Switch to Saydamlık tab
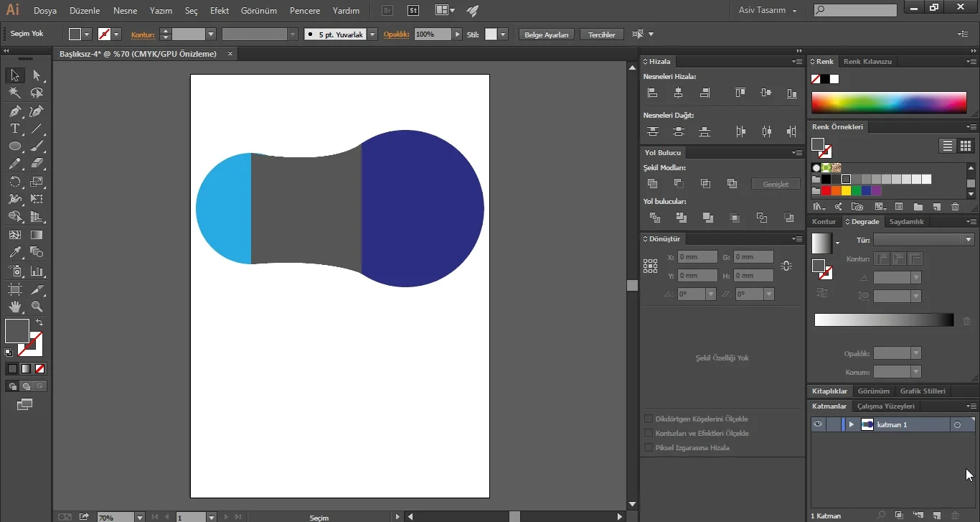 pos(906,222)
